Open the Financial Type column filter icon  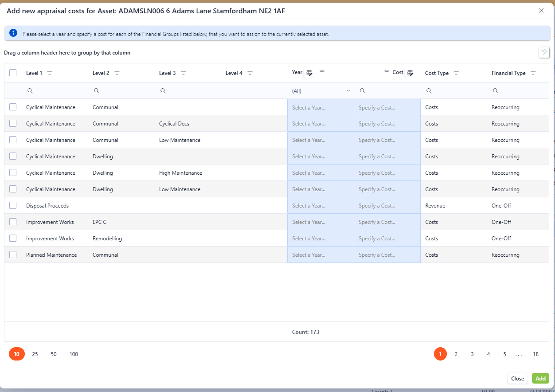tap(533, 73)
